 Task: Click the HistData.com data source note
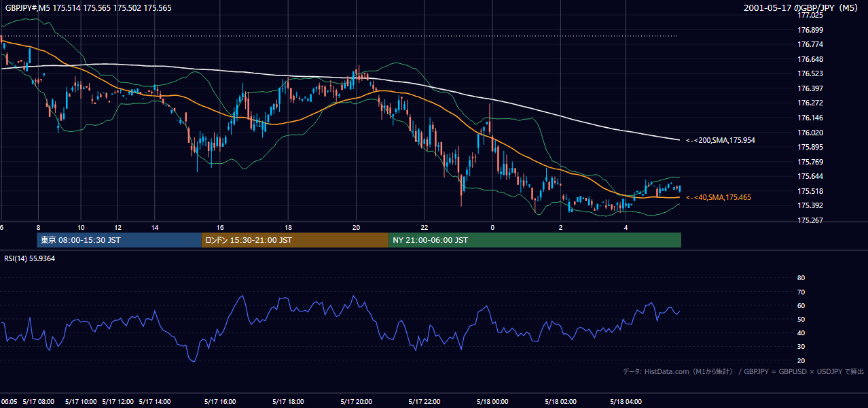pyautogui.click(x=743, y=371)
